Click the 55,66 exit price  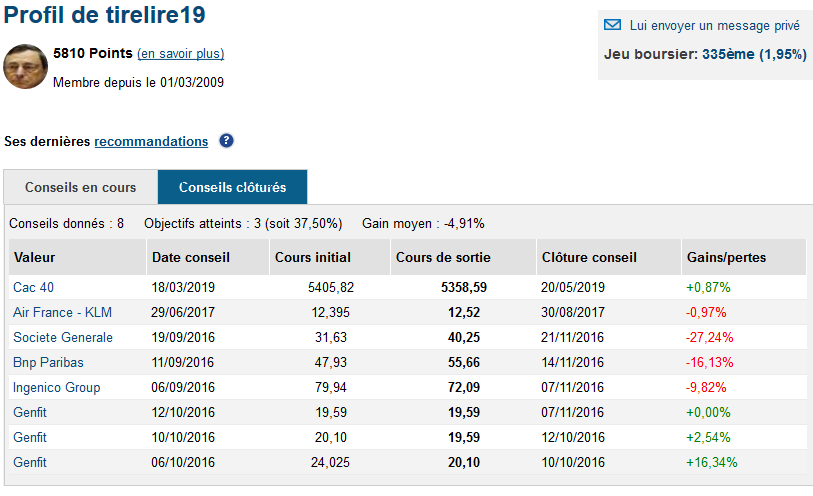pyautogui.click(x=464, y=362)
